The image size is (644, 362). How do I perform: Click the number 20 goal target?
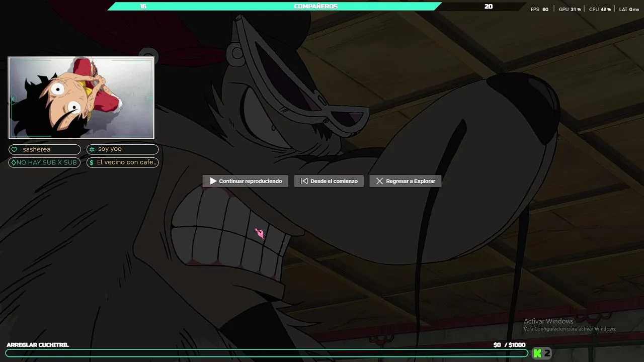pos(489,7)
